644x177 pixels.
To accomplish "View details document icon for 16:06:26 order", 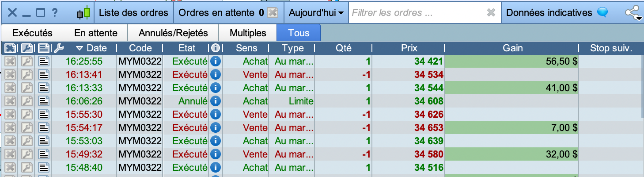I will [44, 101].
